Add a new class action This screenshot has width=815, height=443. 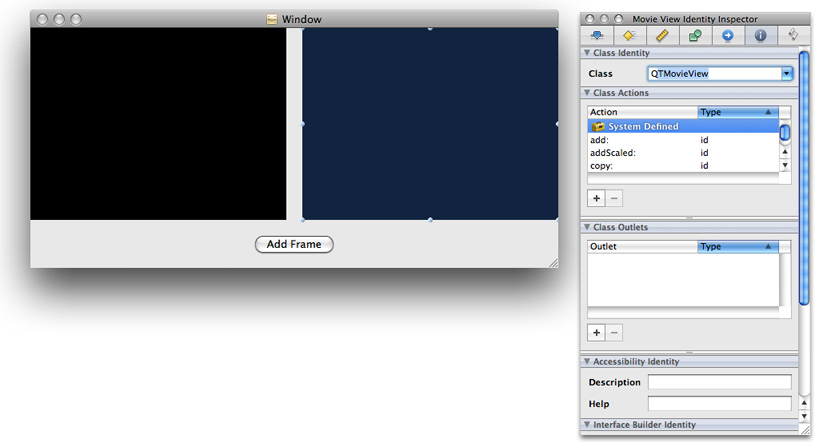coord(596,198)
